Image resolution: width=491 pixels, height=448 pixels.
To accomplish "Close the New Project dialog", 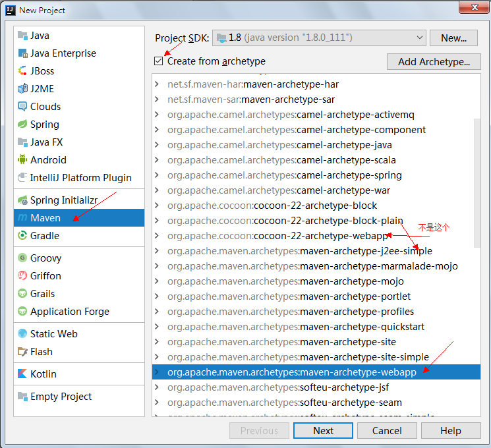I will tap(474, 7).
